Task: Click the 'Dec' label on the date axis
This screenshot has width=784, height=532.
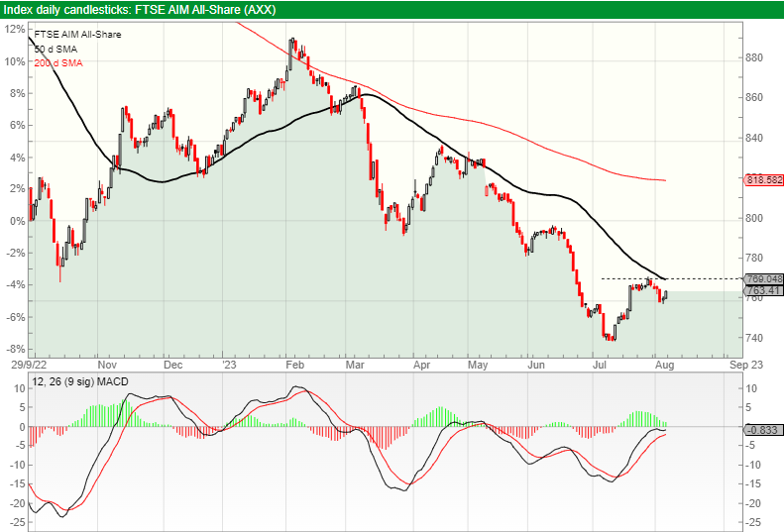Action: tap(173, 365)
